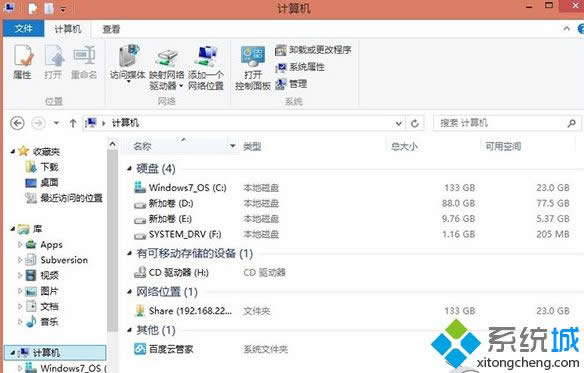
Task: Go back with the back arrow
Action: tap(17, 123)
